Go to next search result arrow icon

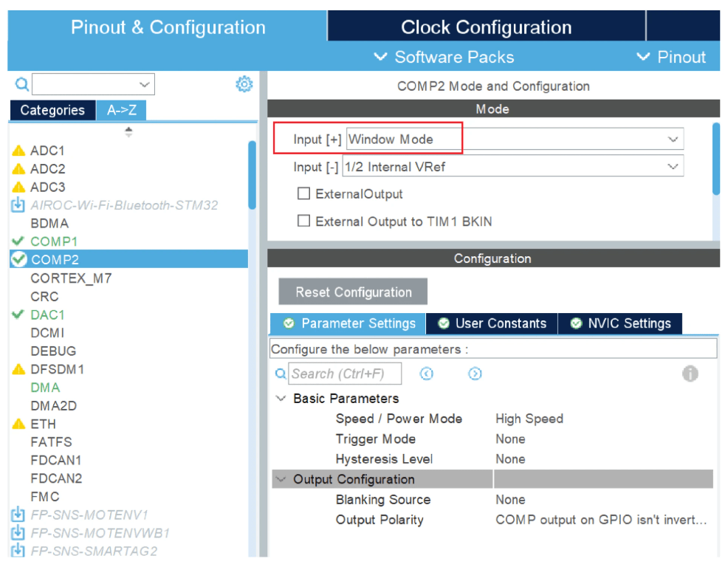coord(475,374)
